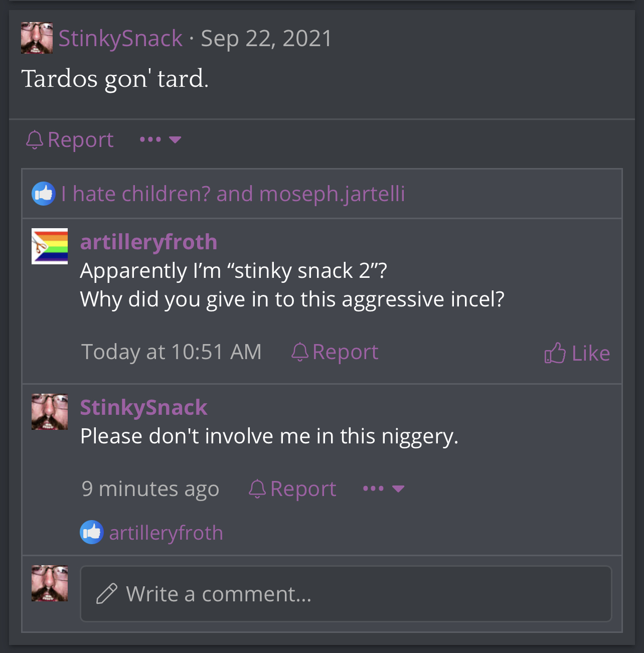Screen dimensions: 644x653
Task: Report artilleryfroth's comment
Action: pos(335,352)
